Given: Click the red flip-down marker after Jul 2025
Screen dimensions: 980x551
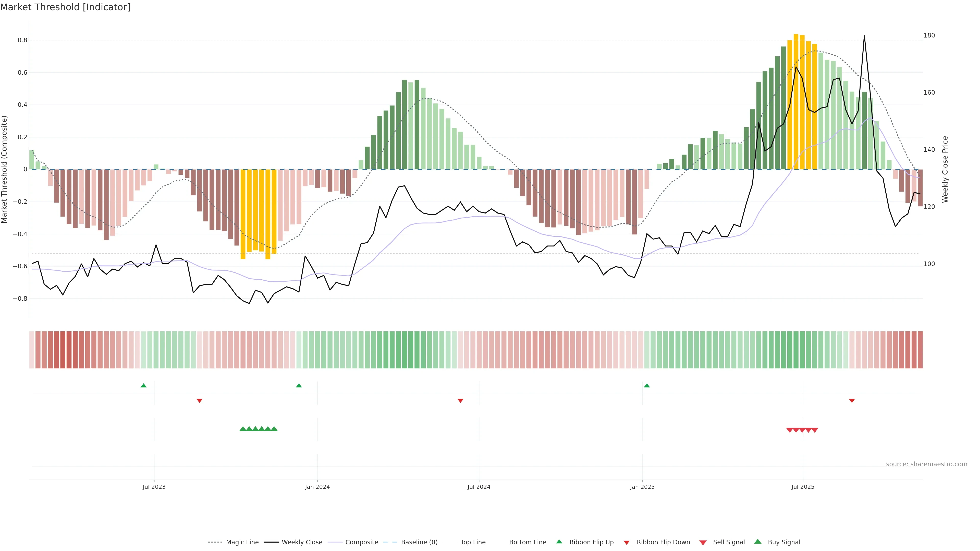Looking at the screenshot, I should point(852,400).
